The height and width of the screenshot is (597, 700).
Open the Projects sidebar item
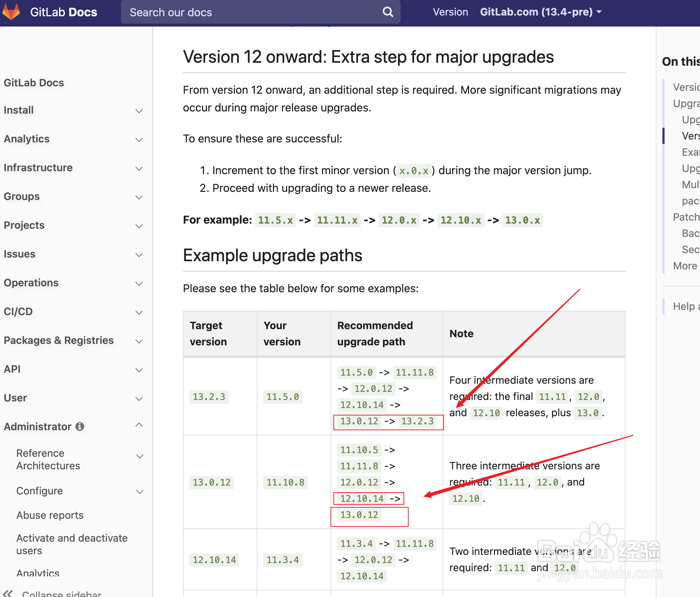pos(24,225)
